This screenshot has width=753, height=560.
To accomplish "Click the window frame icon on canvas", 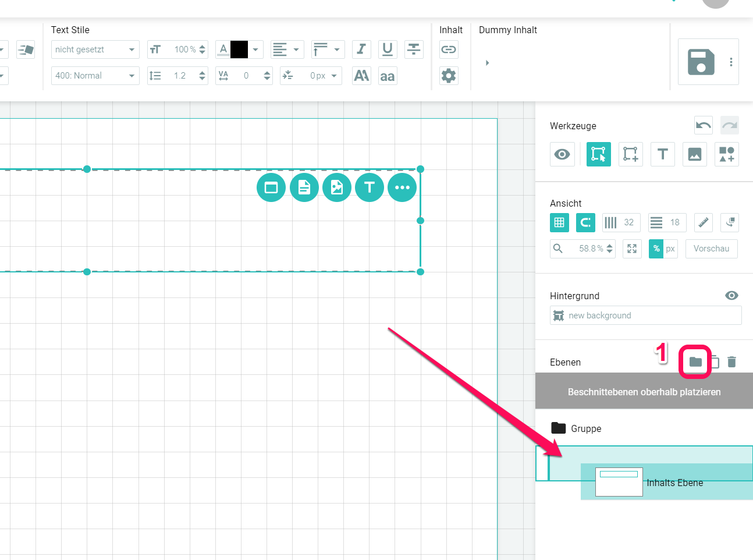I will [271, 187].
